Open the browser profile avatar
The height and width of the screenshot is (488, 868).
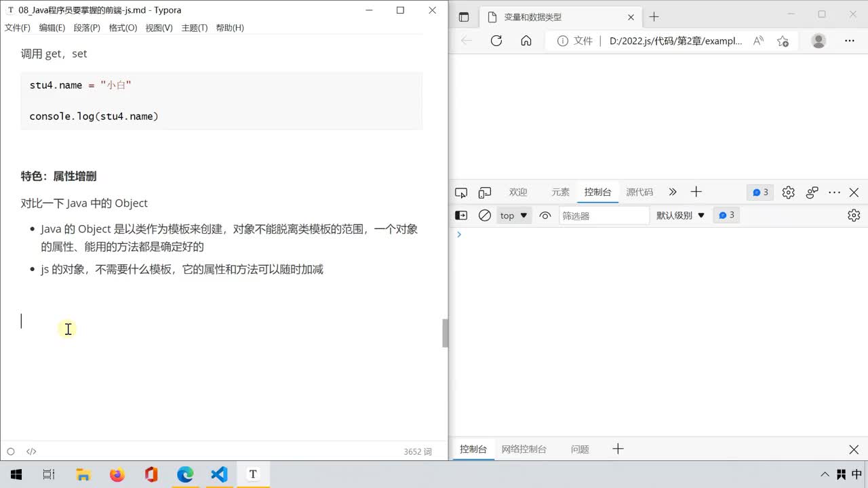click(x=819, y=41)
